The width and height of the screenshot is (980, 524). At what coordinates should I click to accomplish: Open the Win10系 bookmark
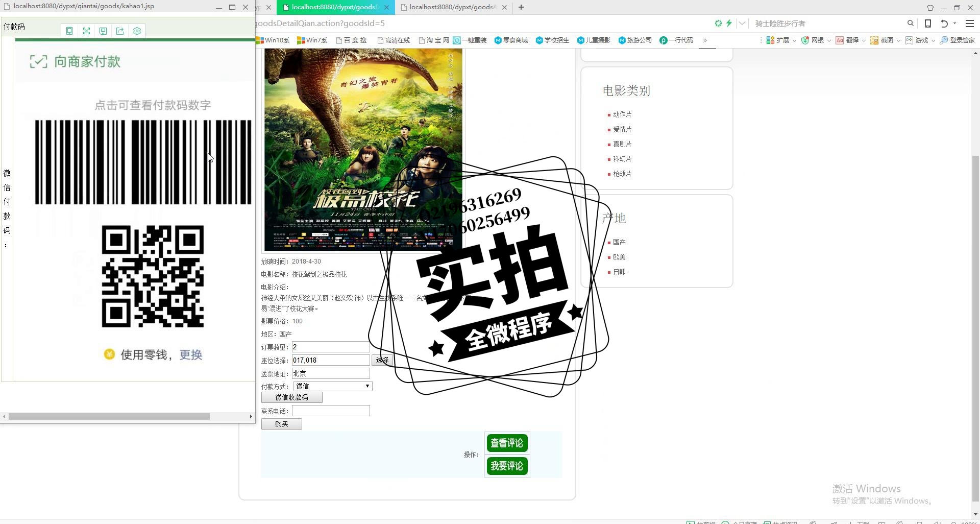[273, 40]
